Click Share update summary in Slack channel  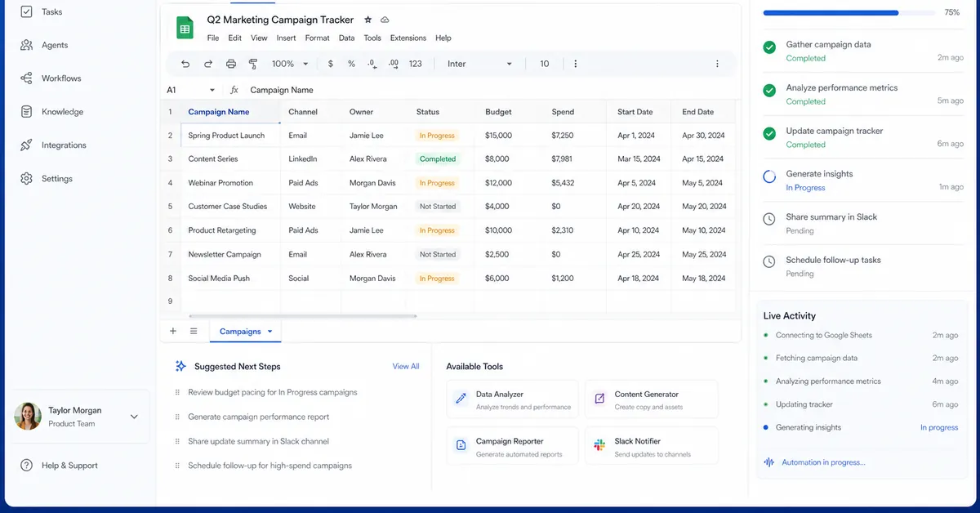click(x=259, y=441)
